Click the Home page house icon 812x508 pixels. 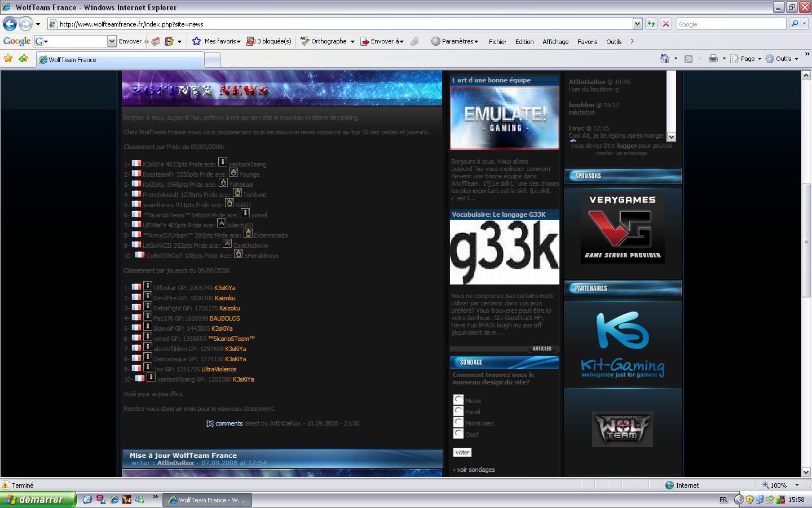665,59
